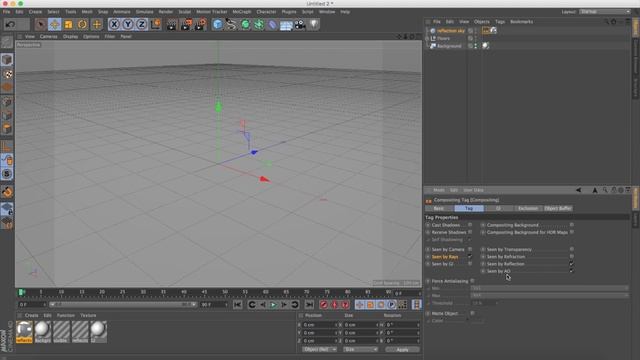Viewport: 640px width, 360px height.
Task: Toggle the Z axis lock
Action: (x=141, y=24)
